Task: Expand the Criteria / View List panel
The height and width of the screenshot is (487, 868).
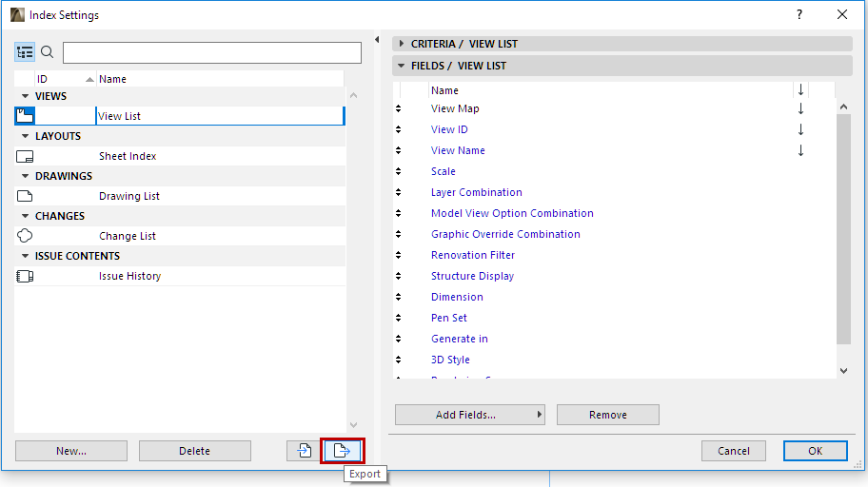Action: tap(402, 44)
